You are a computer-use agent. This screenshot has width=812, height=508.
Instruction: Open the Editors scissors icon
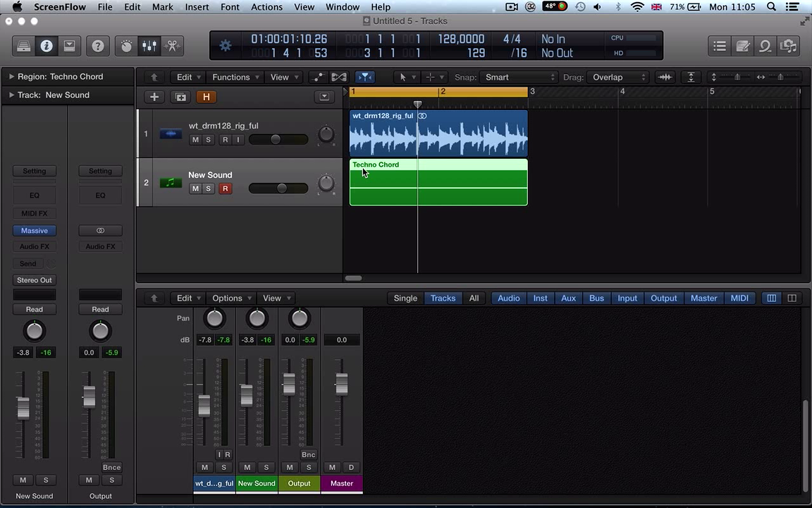click(x=172, y=47)
